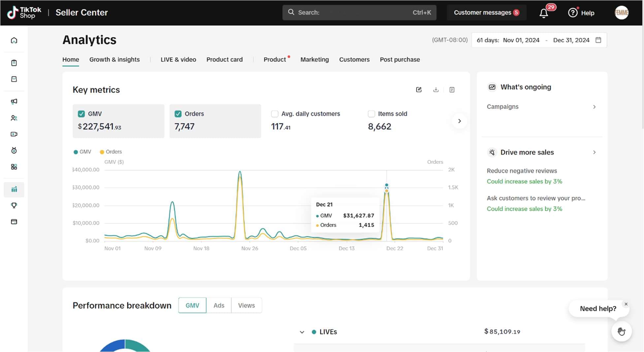This screenshot has width=644, height=352.
Task: Switch to Growth & insights tab
Action: 114,60
